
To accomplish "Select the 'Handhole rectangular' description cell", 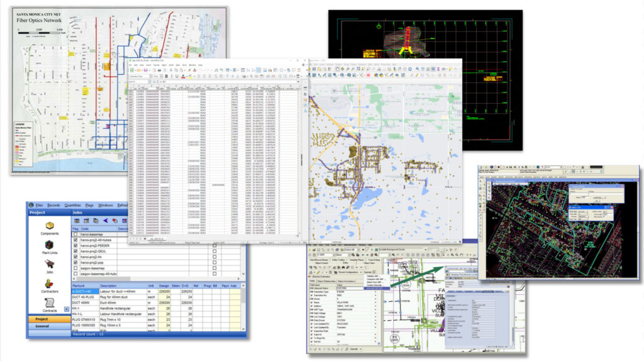I will tap(123, 308).
